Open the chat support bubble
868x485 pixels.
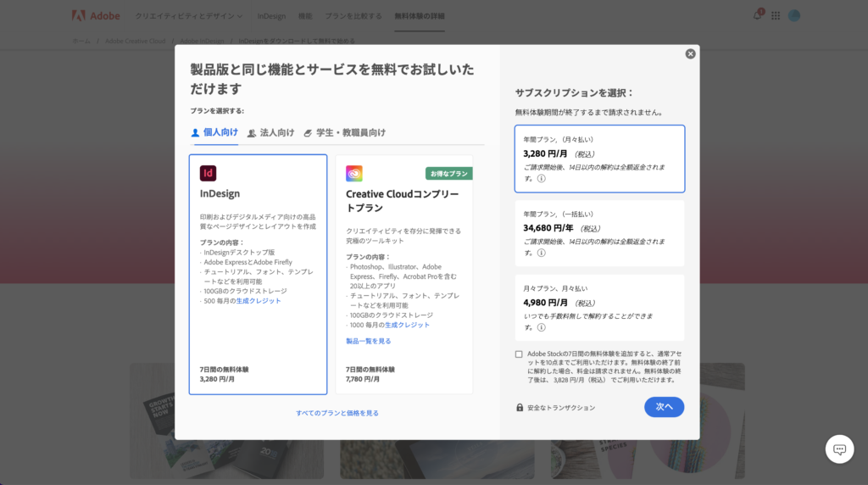839,449
